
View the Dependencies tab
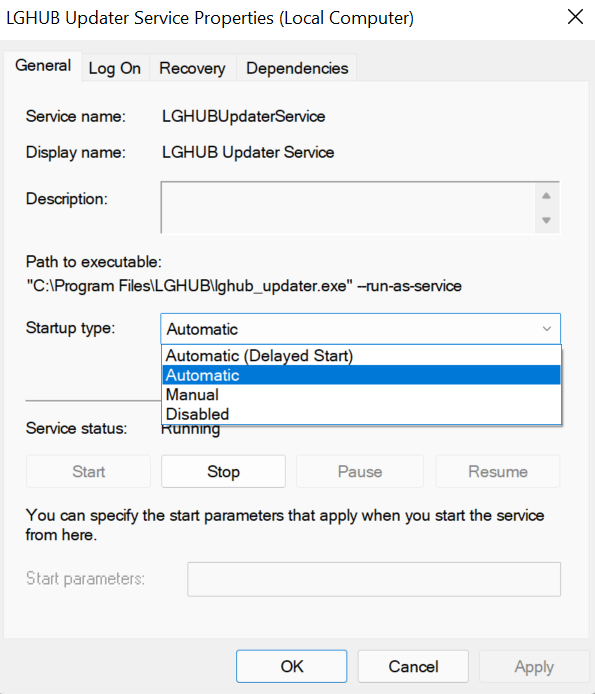[297, 68]
